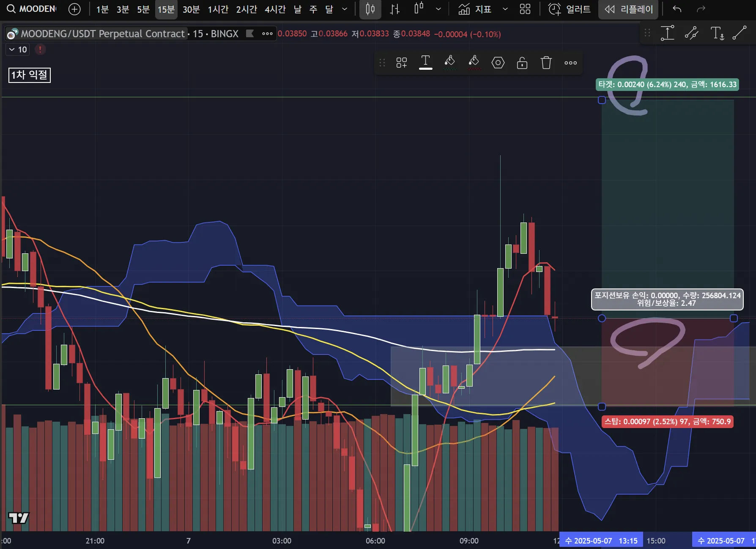
Task: Click the target level handle on long position
Action: 602,100
